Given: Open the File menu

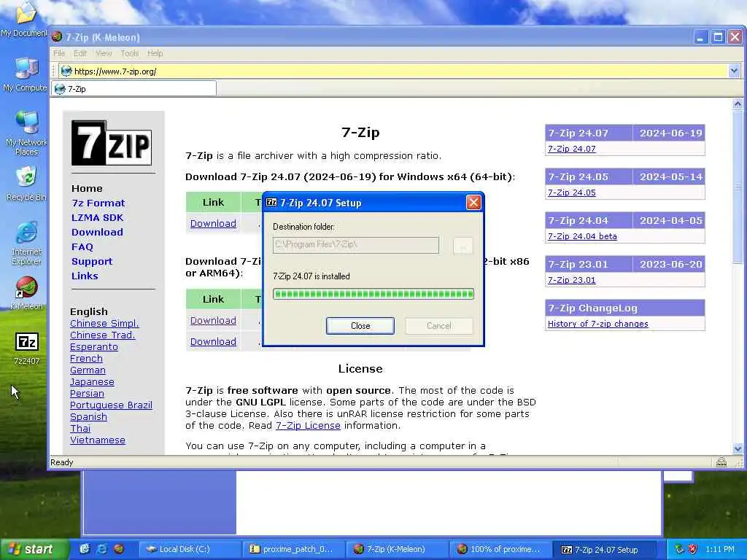Looking at the screenshot, I should tap(59, 53).
